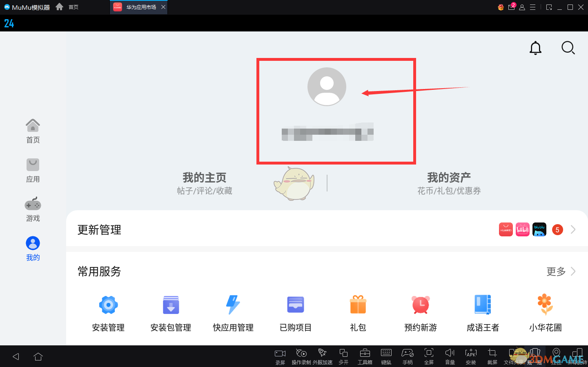The image size is (588, 367).
Task: Open 外服加速 in emulator toolbar
Action: (323, 356)
